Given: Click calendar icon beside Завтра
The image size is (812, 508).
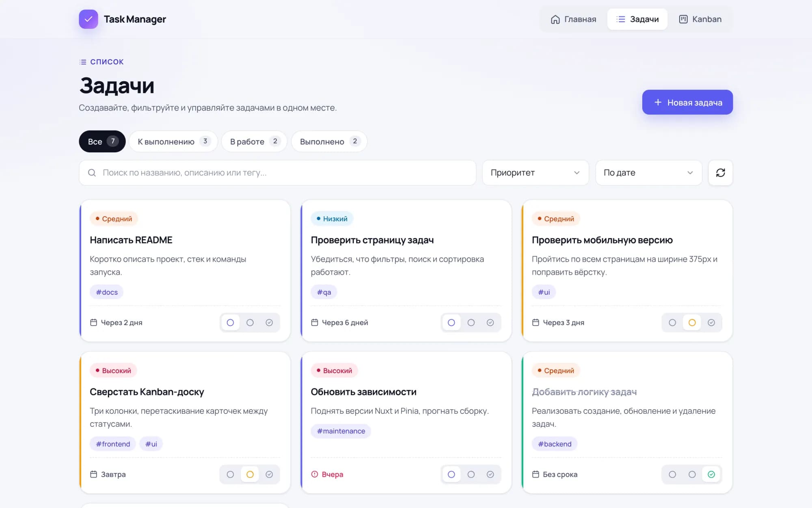Looking at the screenshot, I should (93, 474).
